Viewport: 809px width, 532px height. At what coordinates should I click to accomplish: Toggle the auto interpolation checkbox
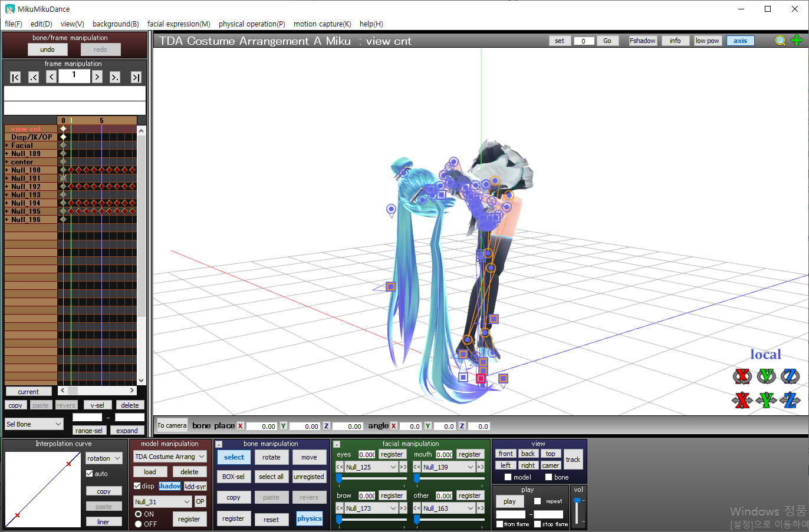tap(90, 474)
